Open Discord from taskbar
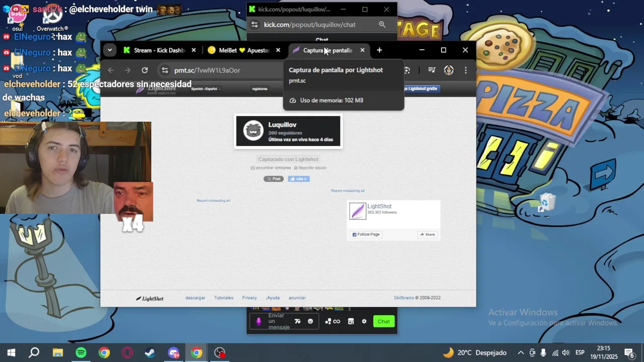 pyautogui.click(x=174, y=352)
